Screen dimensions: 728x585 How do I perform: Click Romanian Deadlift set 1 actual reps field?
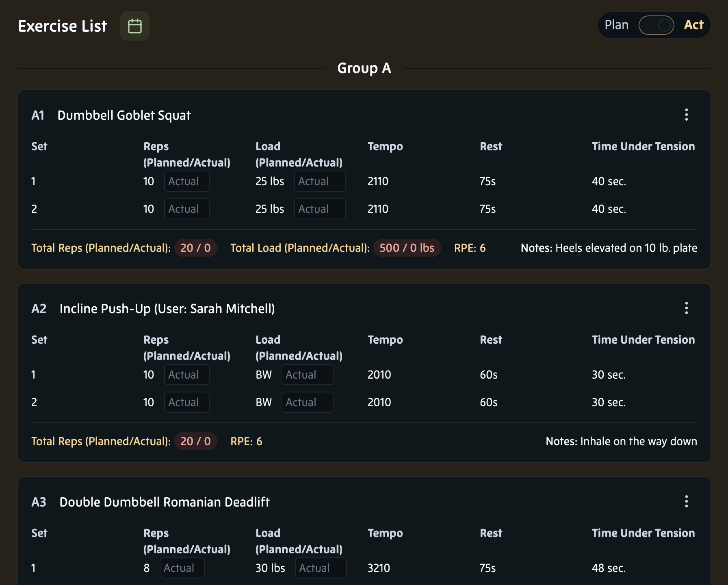[x=182, y=568]
